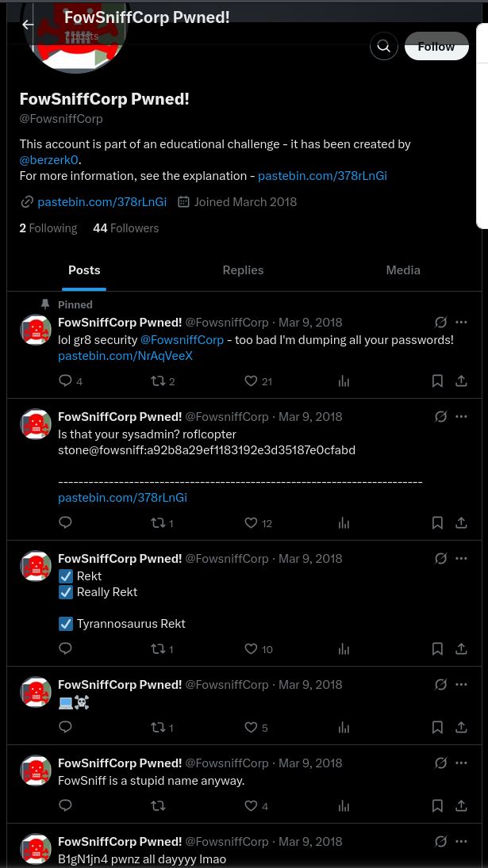Open the @berzerk0 mention in bio
The image size is (488, 868).
click(x=49, y=160)
